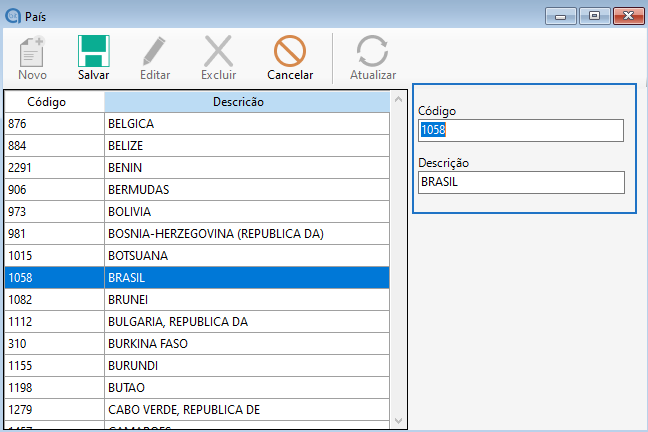This screenshot has width=648, height=432.
Task: Refresh the list with Atualizar icon
Action: tap(372, 52)
